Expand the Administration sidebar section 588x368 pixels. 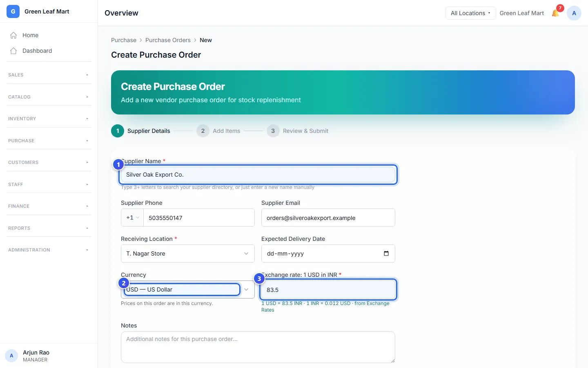(49, 250)
